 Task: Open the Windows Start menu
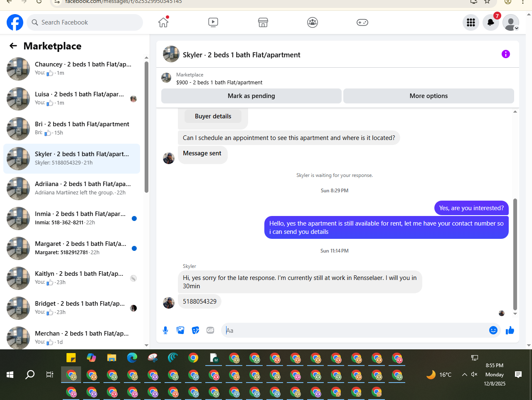(10, 375)
